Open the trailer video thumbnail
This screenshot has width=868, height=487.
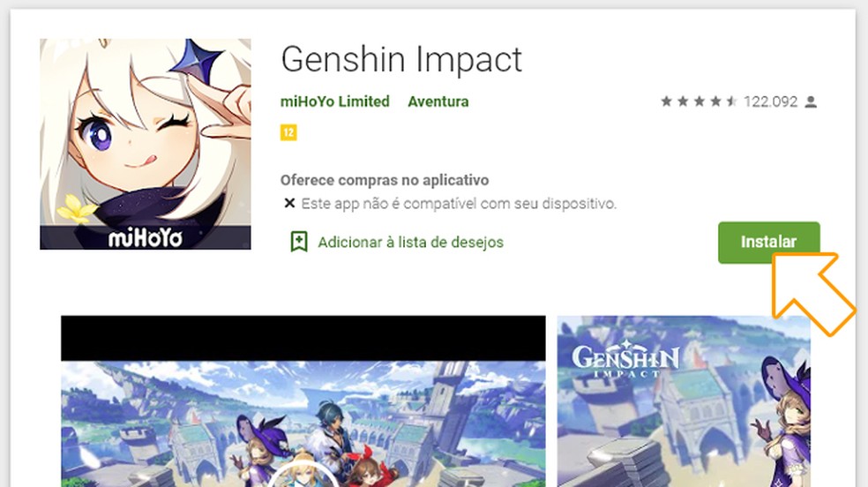pyautogui.click(x=303, y=401)
